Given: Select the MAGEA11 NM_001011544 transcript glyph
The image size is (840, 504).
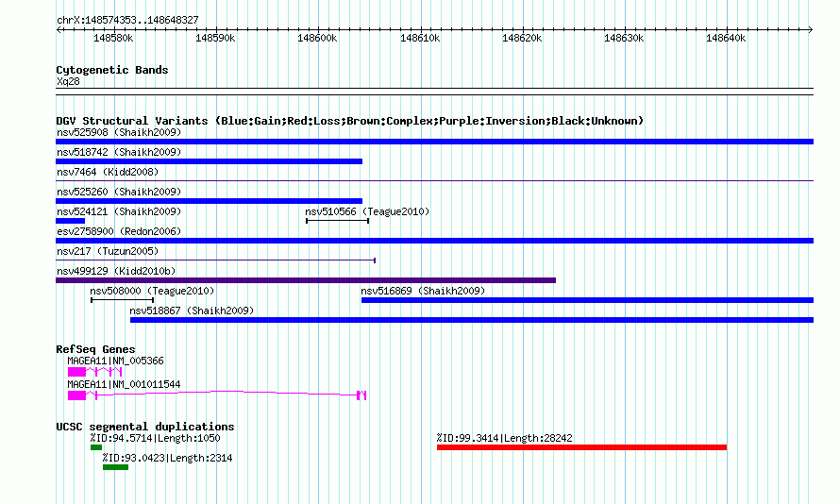Looking at the screenshot, I should pyautogui.click(x=217, y=395).
